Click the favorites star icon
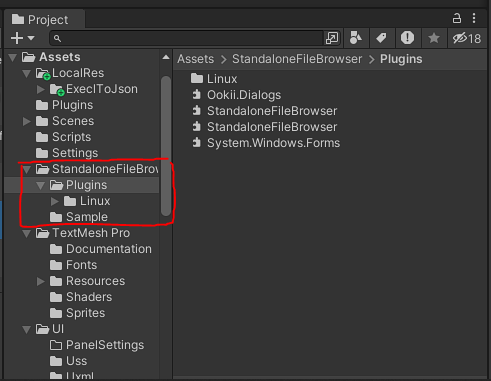Image resolution: width=491 pixels, height=381 pixels. (x=434, y=38)
